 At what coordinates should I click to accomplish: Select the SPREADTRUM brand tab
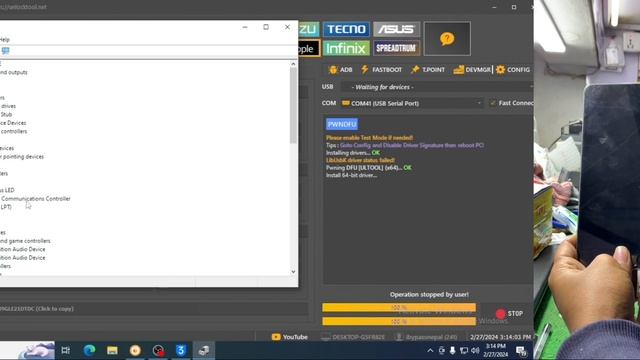click(396, 48)
